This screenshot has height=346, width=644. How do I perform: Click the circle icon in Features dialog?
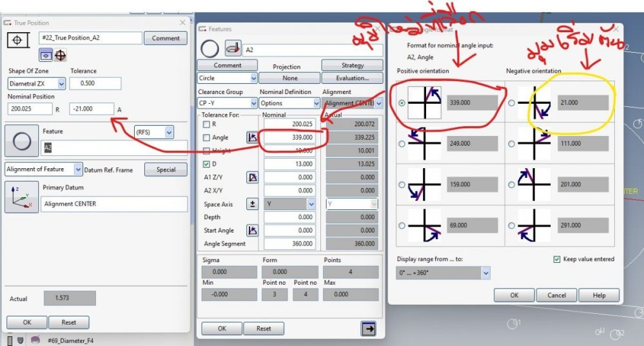pos(210,49)
